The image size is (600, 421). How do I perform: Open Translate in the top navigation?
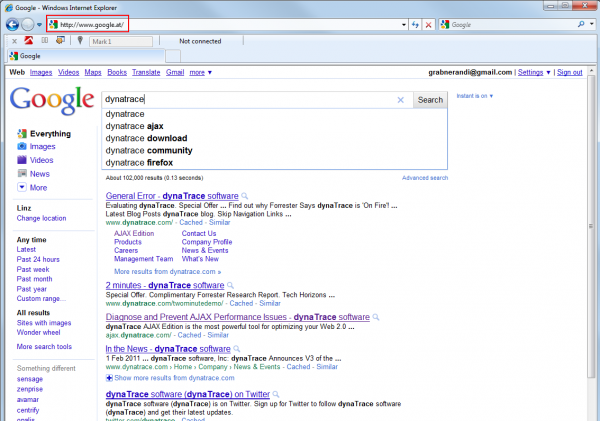pos(146,72)
